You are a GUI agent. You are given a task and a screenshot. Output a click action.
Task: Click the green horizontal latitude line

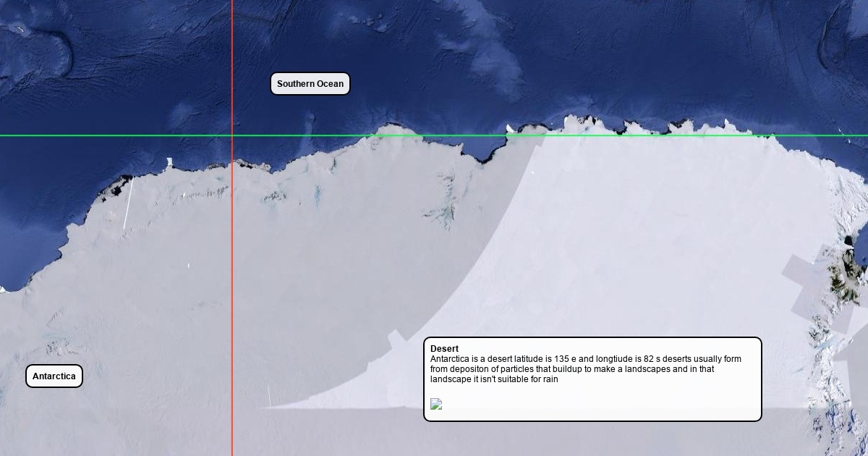tap(651, 135)
